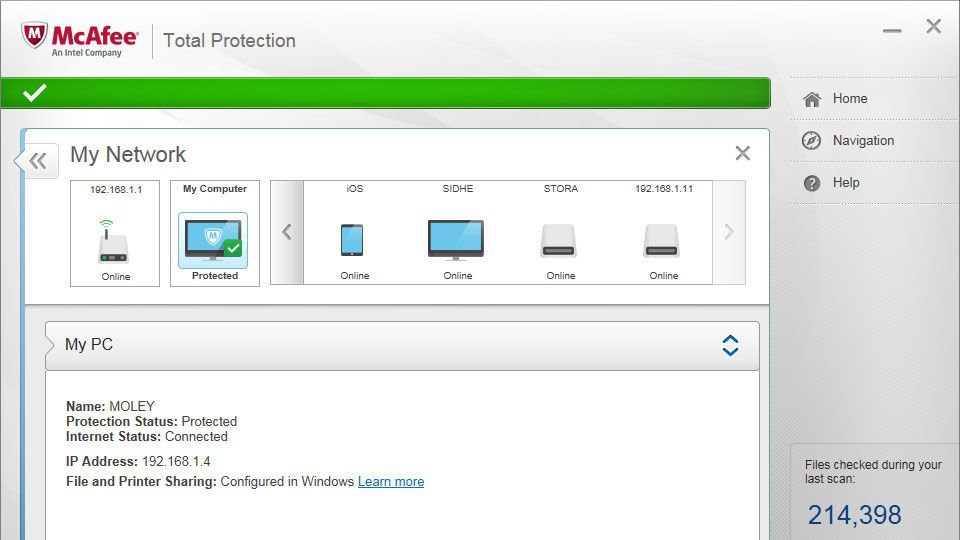Image resolution: width=960 pixels, height=540 pixels.
Task: Click the iOS tablet device icon
Action: click(x=352, y=240)
